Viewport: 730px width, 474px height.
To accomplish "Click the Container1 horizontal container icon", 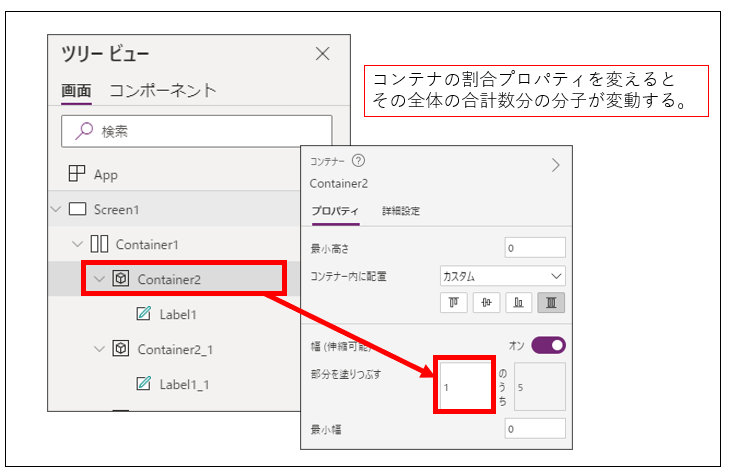I will (99, 244).
